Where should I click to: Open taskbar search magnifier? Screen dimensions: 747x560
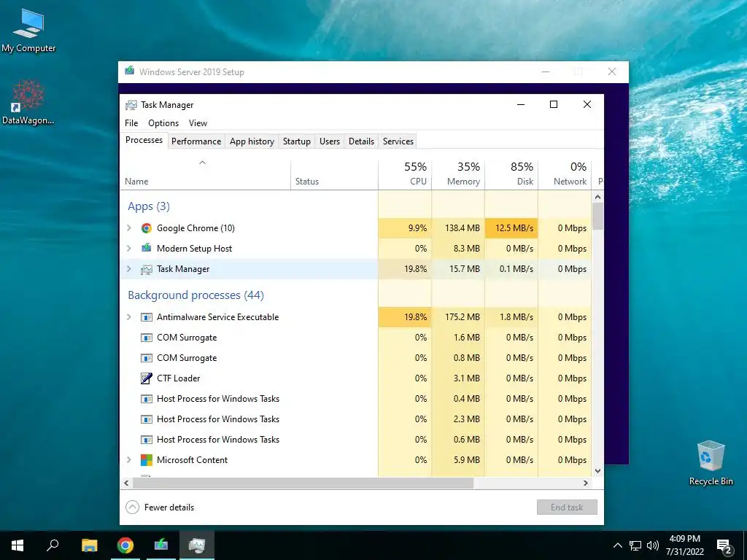click(x=53, y=545)
